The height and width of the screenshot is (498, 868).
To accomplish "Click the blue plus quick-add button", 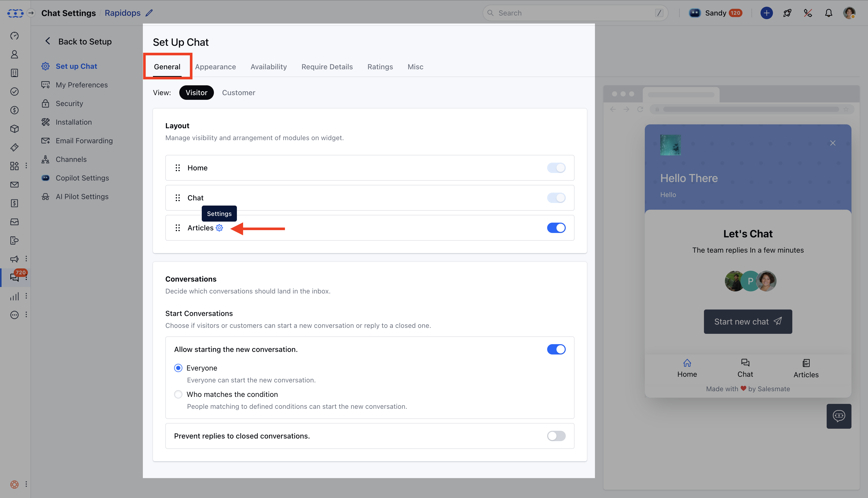I will tap(766, 13).
